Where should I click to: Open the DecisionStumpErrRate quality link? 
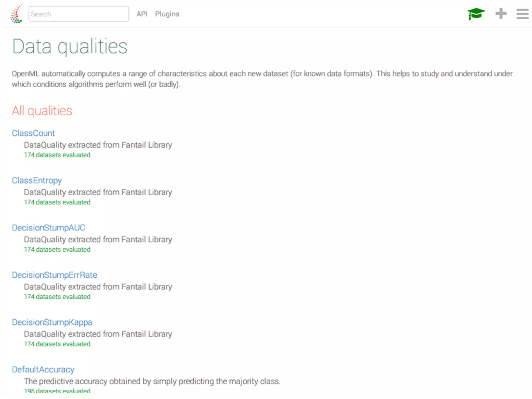pos(54,275)
